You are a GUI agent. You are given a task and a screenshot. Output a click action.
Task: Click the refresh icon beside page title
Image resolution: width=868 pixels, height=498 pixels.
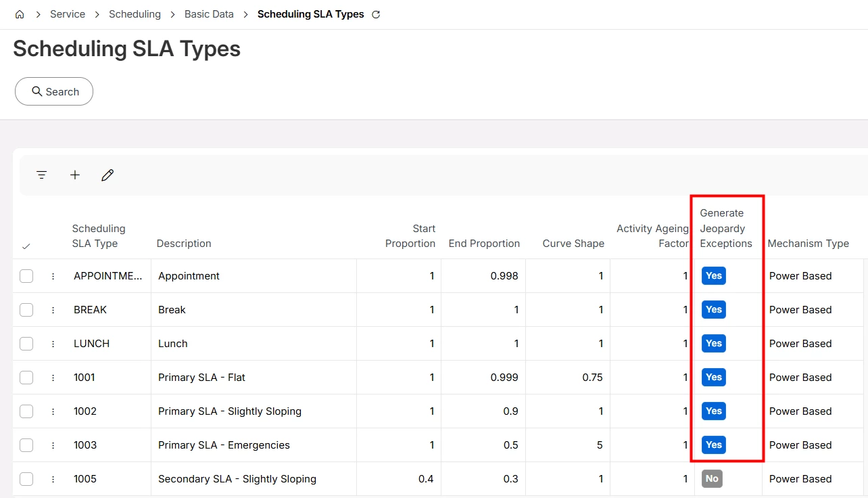coord(377,14)
